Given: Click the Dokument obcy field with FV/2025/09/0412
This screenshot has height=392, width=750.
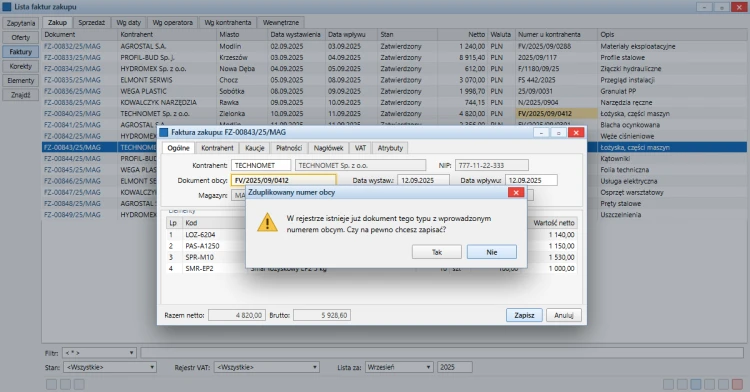Looking at the screenshot, I should point(284,180).
